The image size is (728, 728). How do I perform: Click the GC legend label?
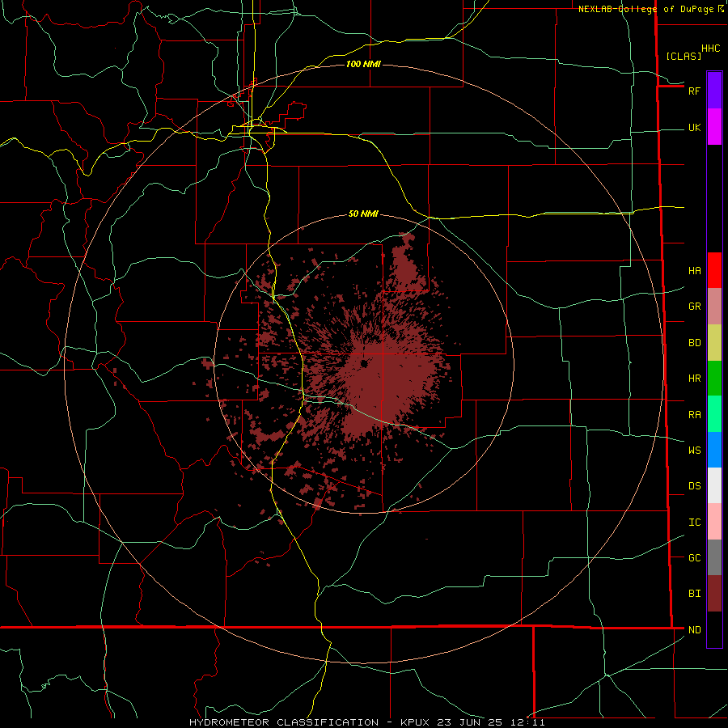coord(694,558)
